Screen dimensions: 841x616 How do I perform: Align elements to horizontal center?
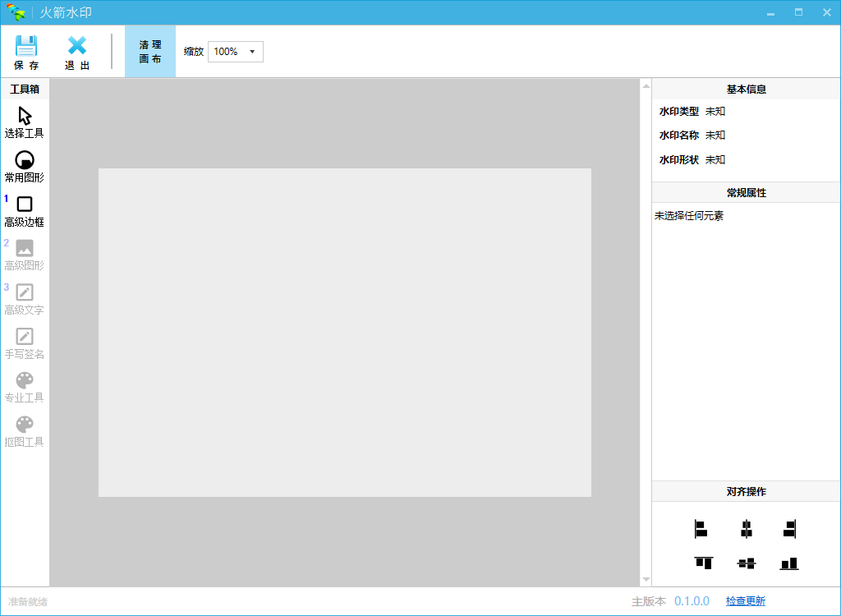coord(746,529)
